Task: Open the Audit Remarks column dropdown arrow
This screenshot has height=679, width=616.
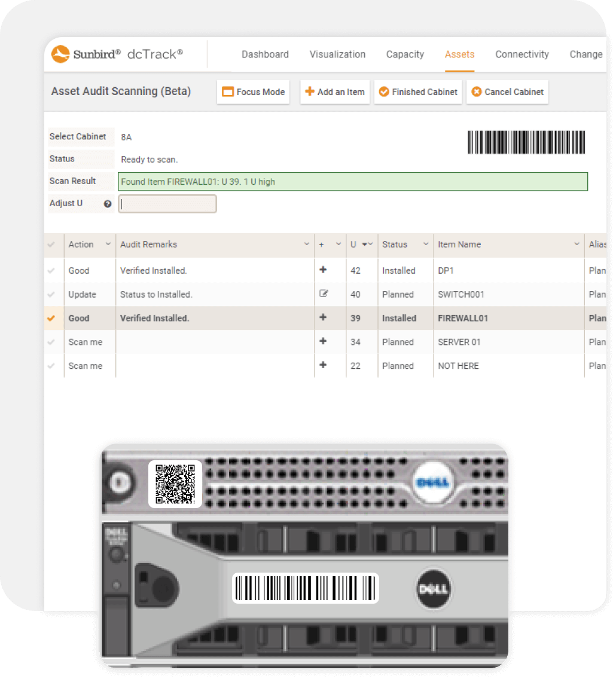Action: click(307, 244)
